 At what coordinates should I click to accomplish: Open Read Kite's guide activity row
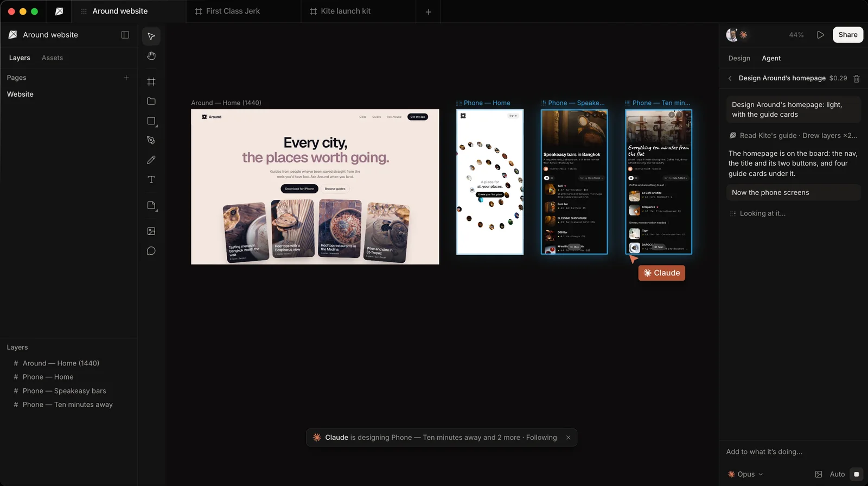tap(794, 136)
